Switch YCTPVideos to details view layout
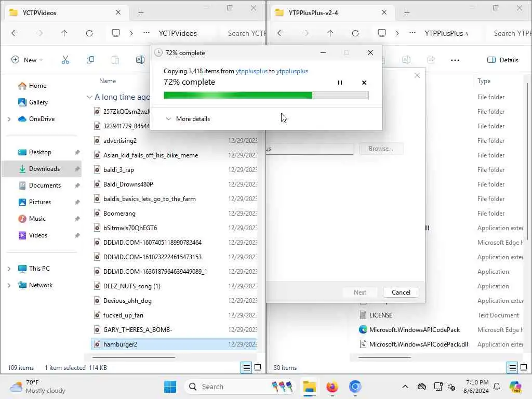This screenshot has width=532, height=399. coord(246,367)
